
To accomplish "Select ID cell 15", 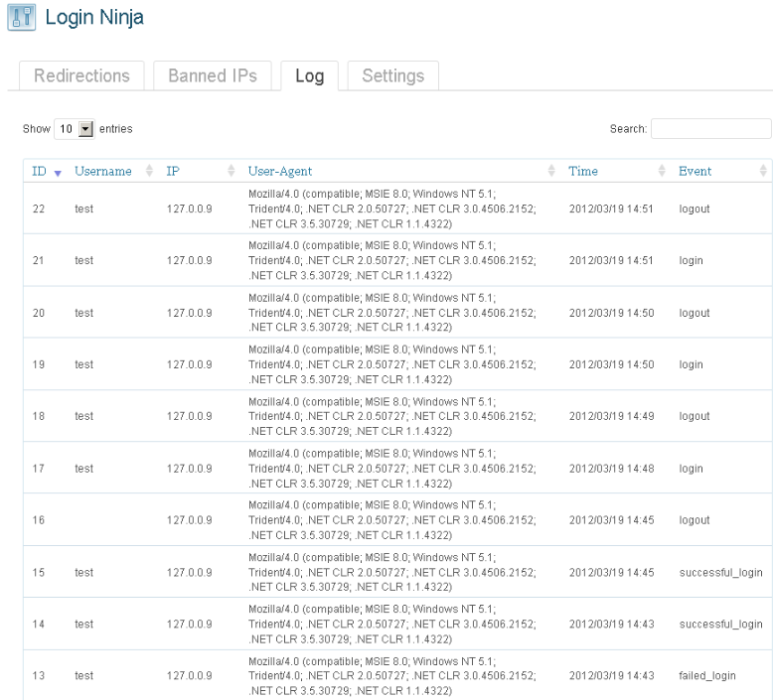I will tap(39, 573).
